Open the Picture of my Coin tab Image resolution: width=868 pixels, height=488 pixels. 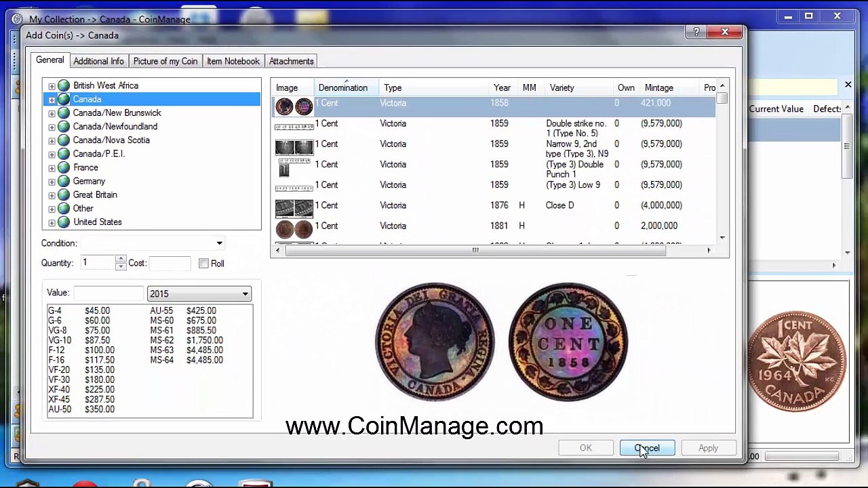coord(165,61)
